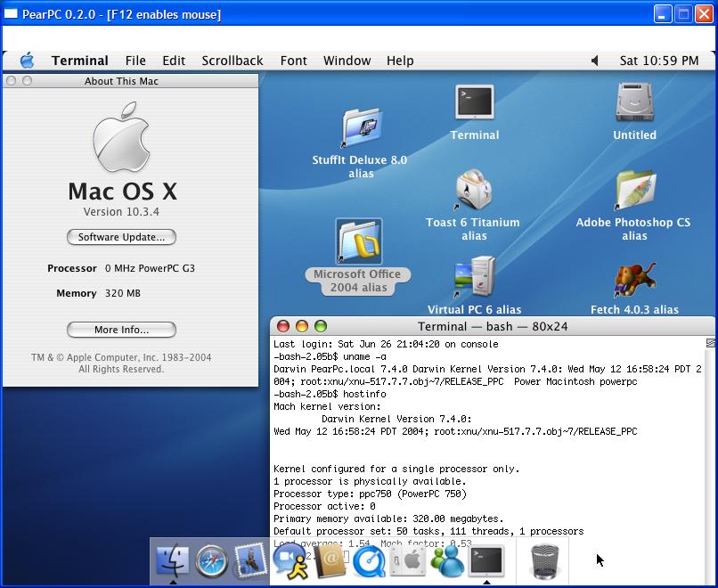The height and width of the screenshot is (588, 718).
Task: Select the Fetch 4.0.3 alias icon
Action: click(634, 280)
